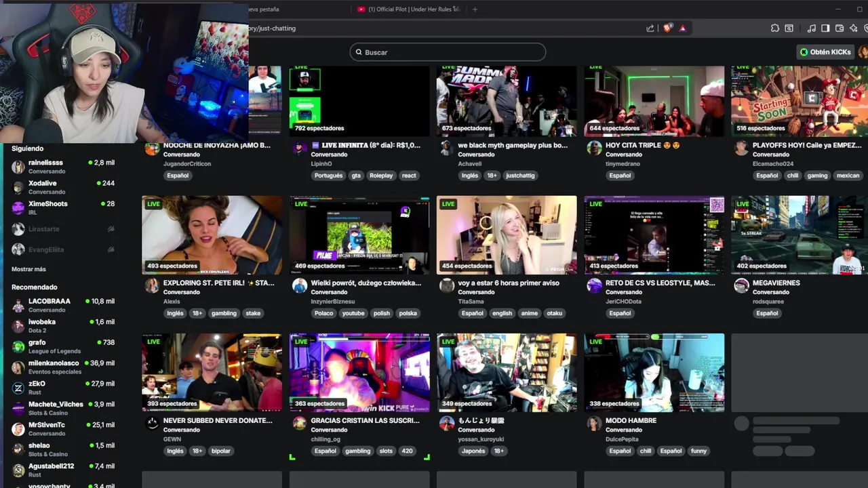Select offline Lirastarte channel in sidebar
Screen dimensions: 868x488
coord(63,229)
